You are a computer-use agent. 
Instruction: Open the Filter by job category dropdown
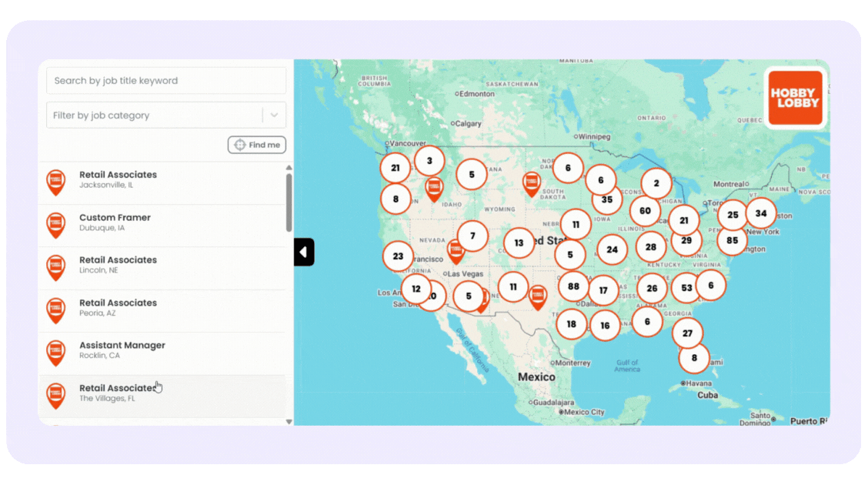point(165,114)
